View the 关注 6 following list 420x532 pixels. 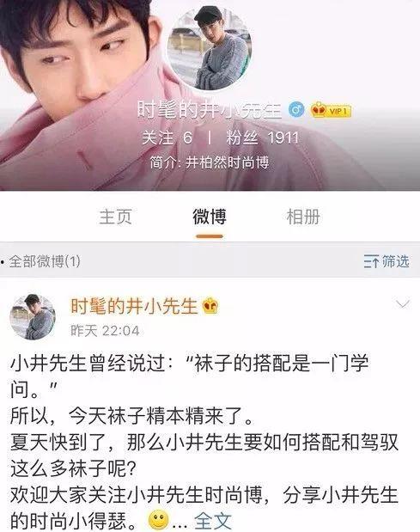(167, 138)
